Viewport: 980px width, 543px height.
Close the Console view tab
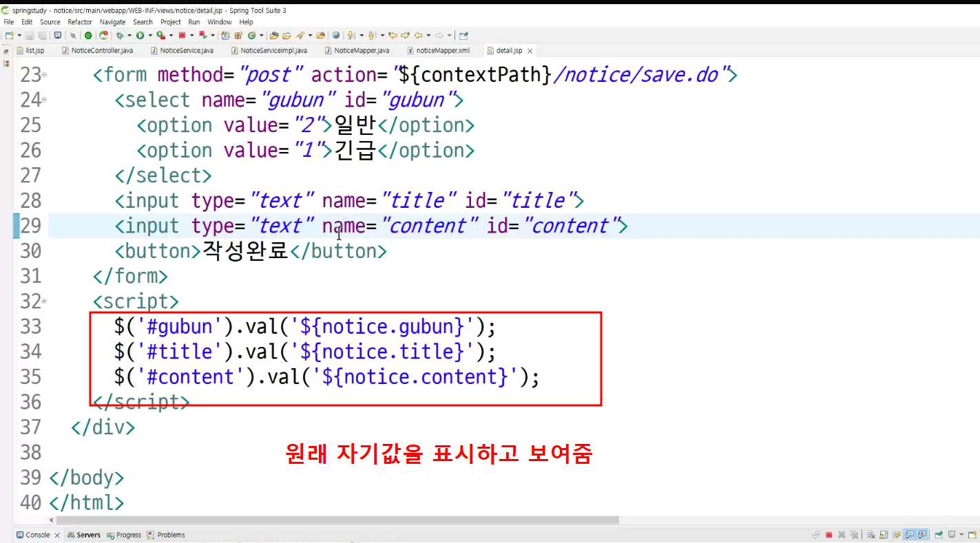point(57,535)
